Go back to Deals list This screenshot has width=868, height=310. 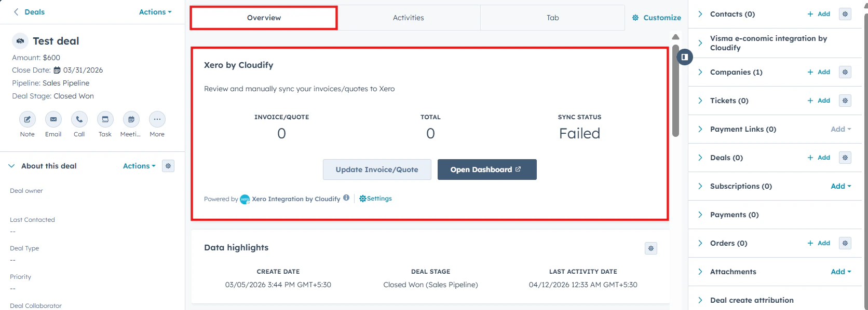coord(29,12)
